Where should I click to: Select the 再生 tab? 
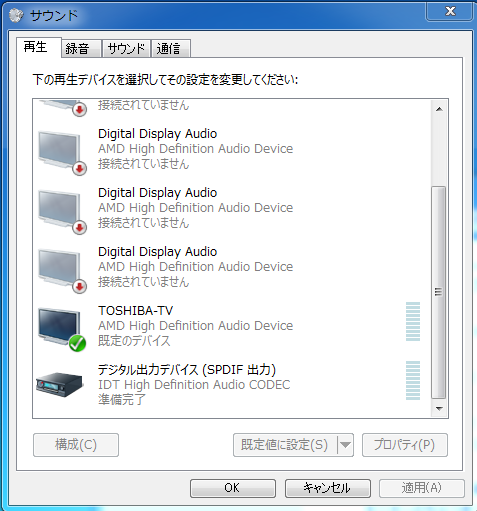click(x=39, y=47)
